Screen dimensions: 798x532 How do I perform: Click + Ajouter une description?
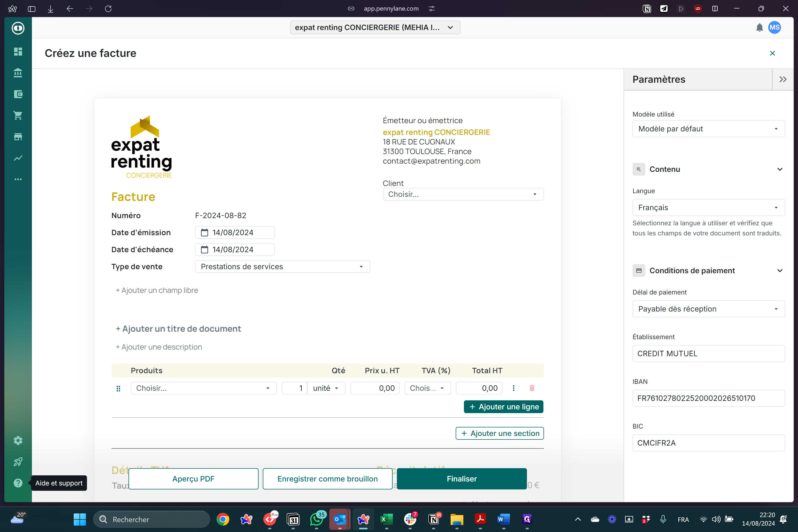pos(159,347)
